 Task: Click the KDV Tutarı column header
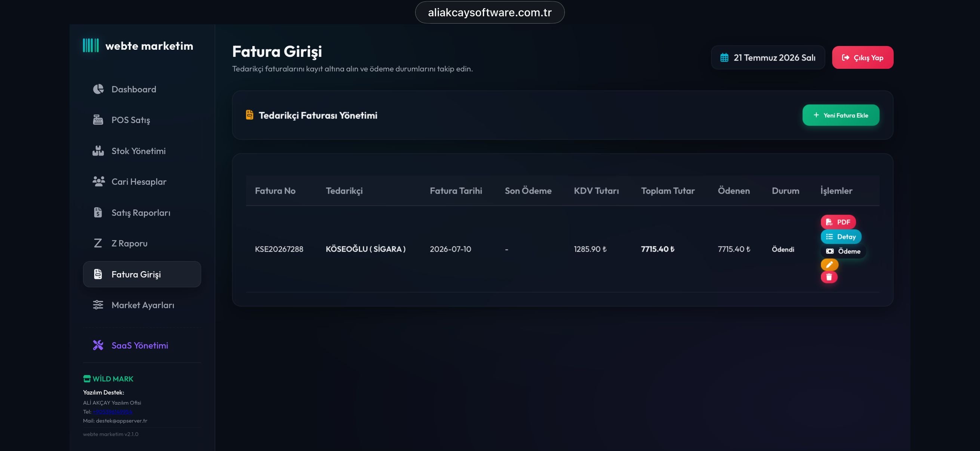596,191
